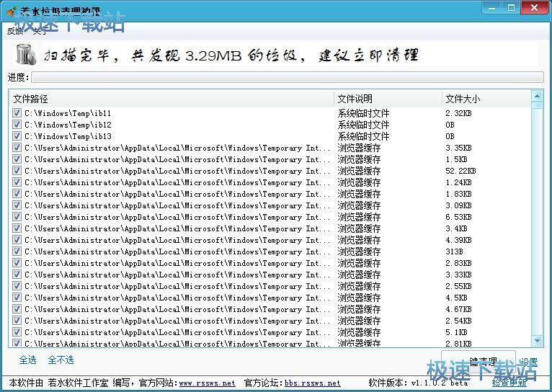Click the app icon in the title bar
The width and height of the screenshot is (552, 392).
click(x=12, y=11)
